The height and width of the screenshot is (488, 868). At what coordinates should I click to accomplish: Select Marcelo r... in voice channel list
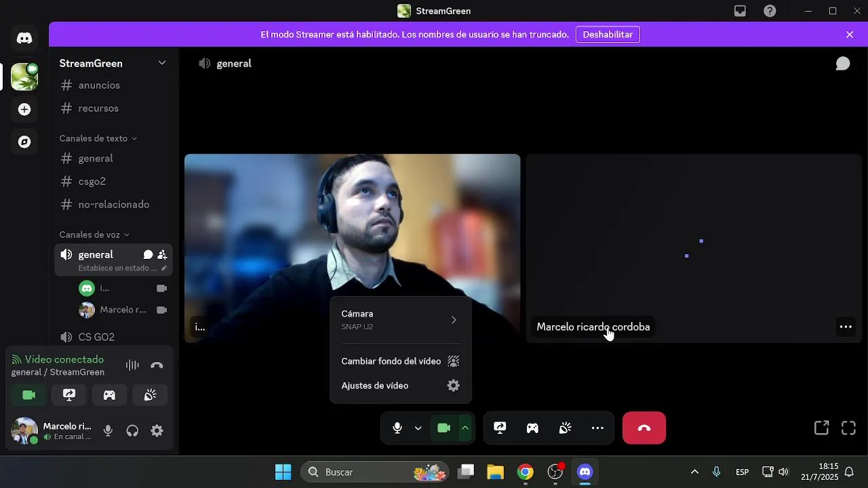point(123,310)
